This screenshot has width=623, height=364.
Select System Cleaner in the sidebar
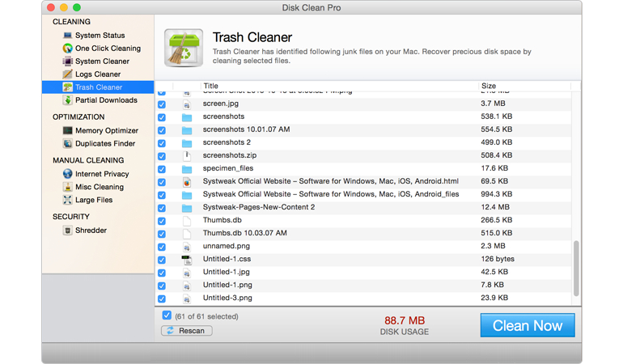pyautogui.click(x=102, y=61)
